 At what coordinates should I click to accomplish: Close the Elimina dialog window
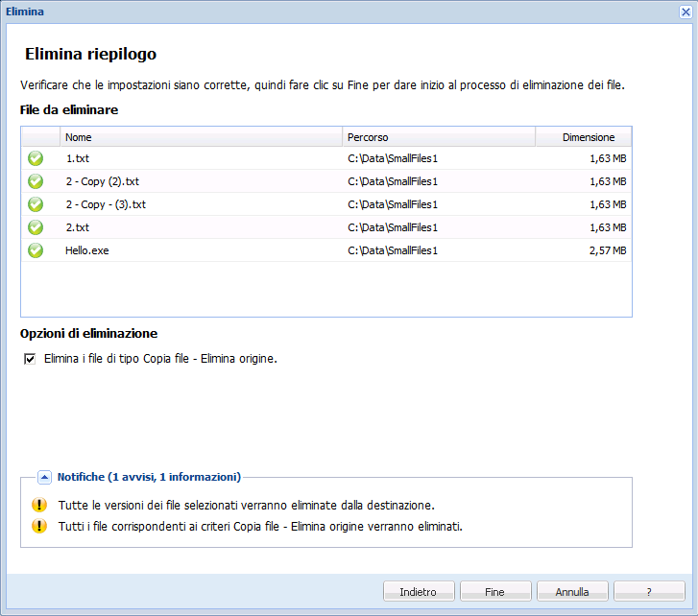(x=686, y=12)
